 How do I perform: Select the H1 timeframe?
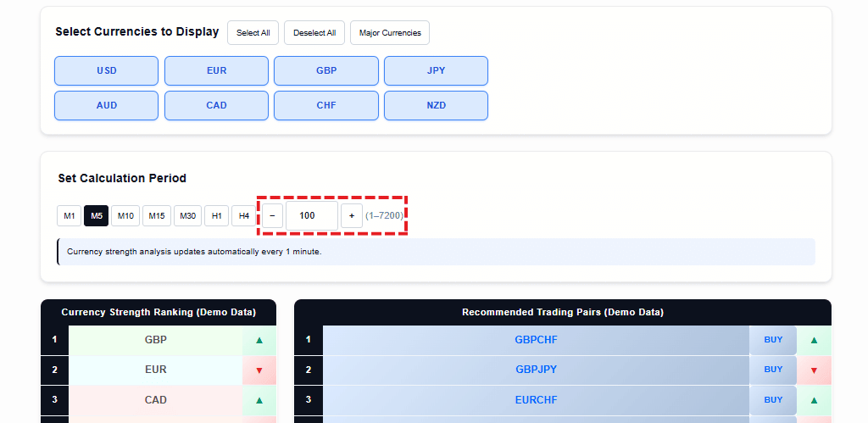coord(216,216)
